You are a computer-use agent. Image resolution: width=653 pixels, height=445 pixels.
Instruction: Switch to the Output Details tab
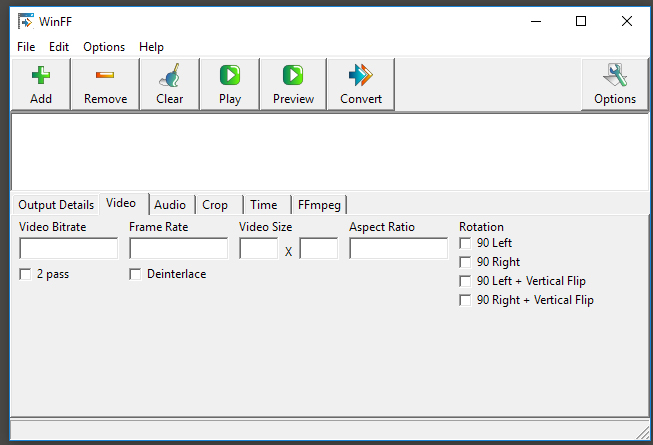point(56,205)
